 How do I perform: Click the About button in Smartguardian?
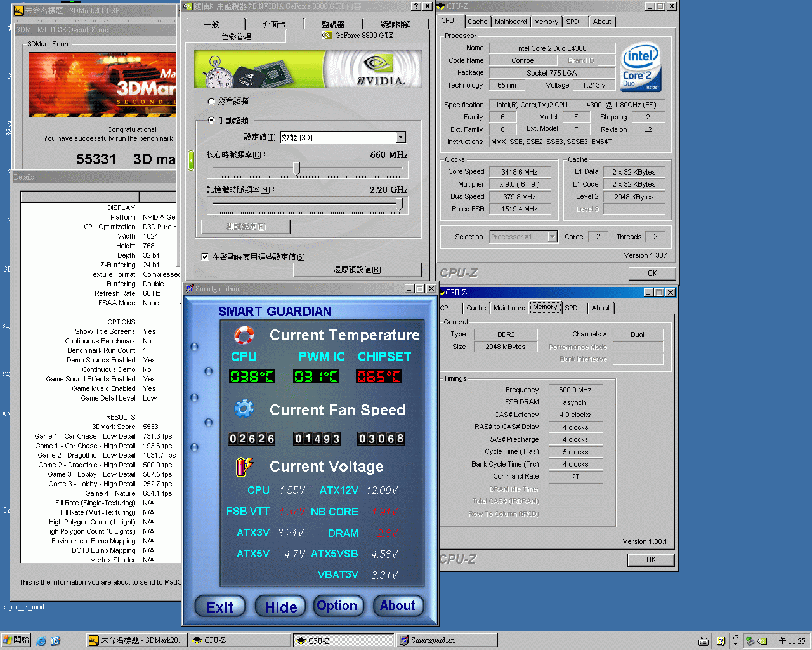coord(398,606)
